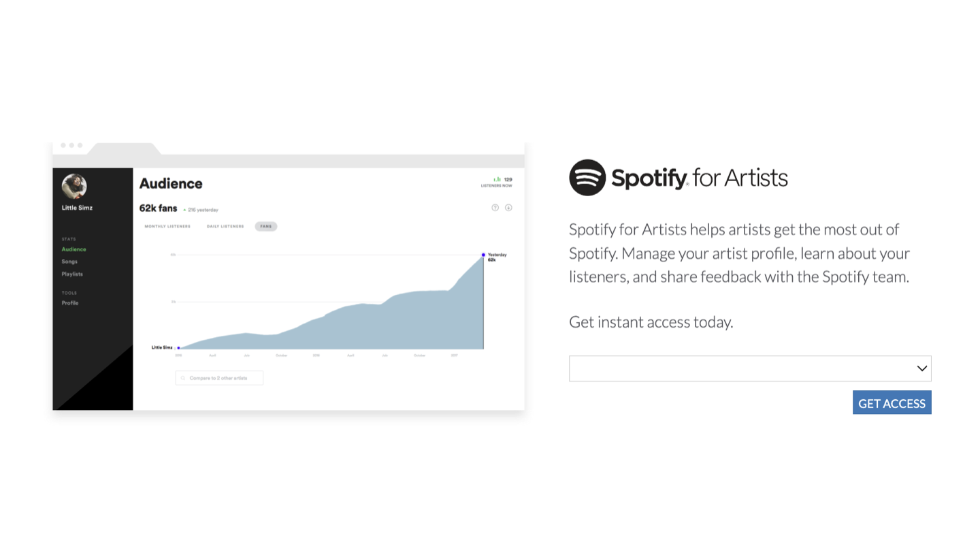Click the Little Simz chart start point

tap(178, 348)
